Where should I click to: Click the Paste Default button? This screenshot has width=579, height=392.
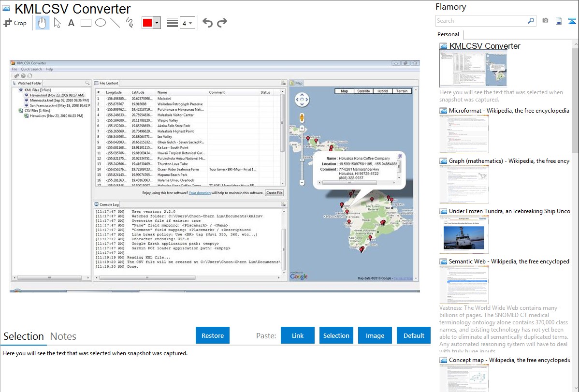pos(414,335)
